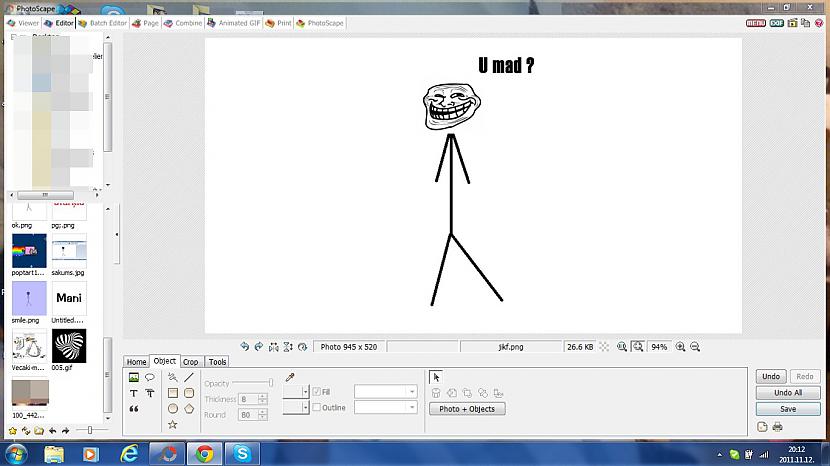Open the Viewer module tab
Viewport: 830px width, 466px height.
pyautogui.click(x=23, y=23)
